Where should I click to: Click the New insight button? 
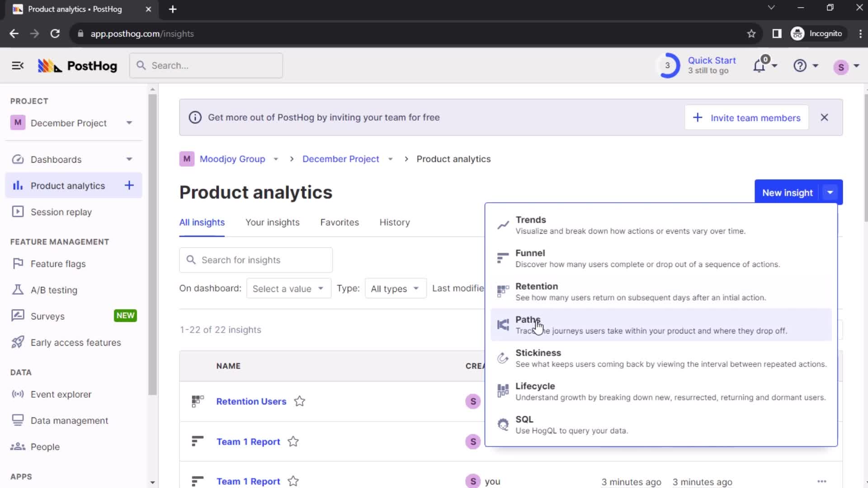click(x=788, y=192)
